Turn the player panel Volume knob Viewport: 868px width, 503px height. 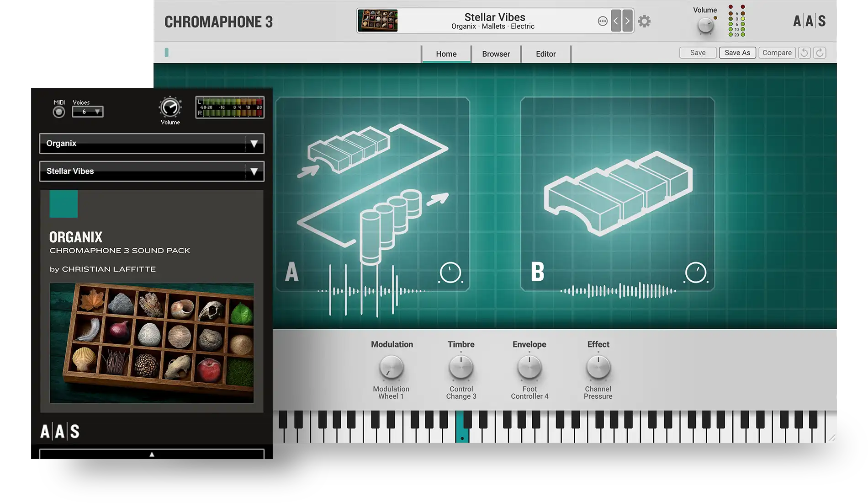pyautogui.click(x=170, y=107)
